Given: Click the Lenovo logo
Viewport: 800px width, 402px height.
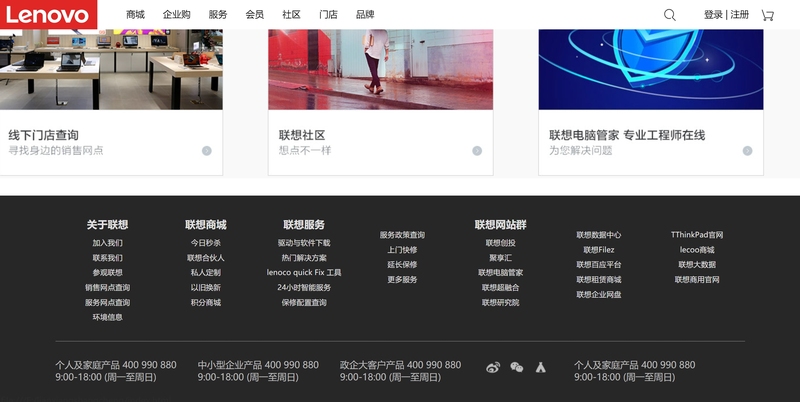Looking at the screenshot, I should click(48, 14).
